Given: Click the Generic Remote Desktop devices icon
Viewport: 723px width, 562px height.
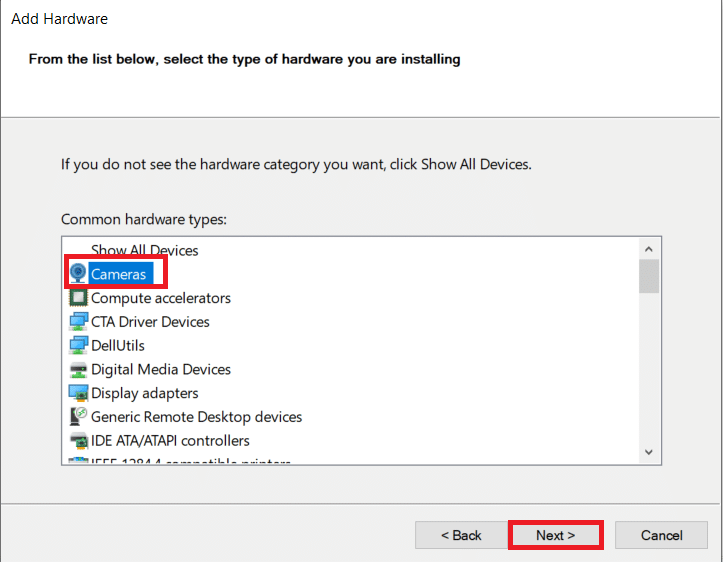Looking at the screenshot, I should (79, 417).
